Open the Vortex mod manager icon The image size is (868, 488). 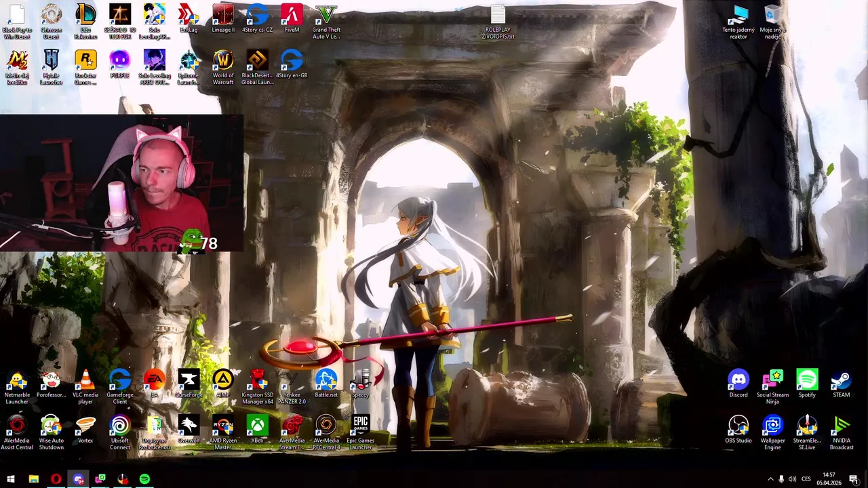[85, 429]
